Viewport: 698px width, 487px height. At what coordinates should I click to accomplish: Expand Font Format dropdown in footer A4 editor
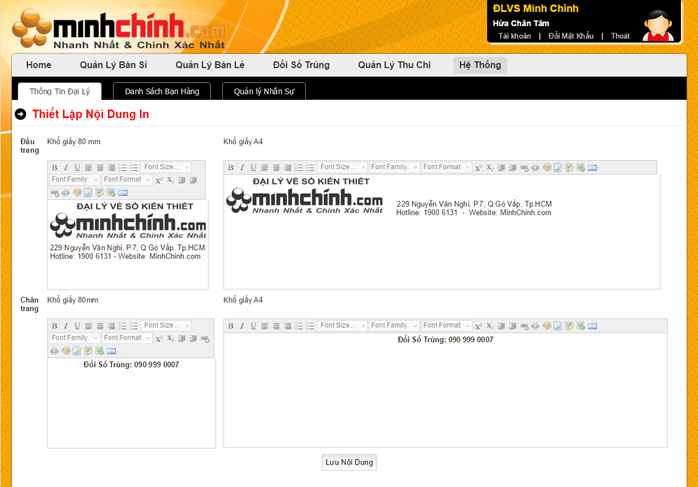pyautogui.click(x=445, y=325)
